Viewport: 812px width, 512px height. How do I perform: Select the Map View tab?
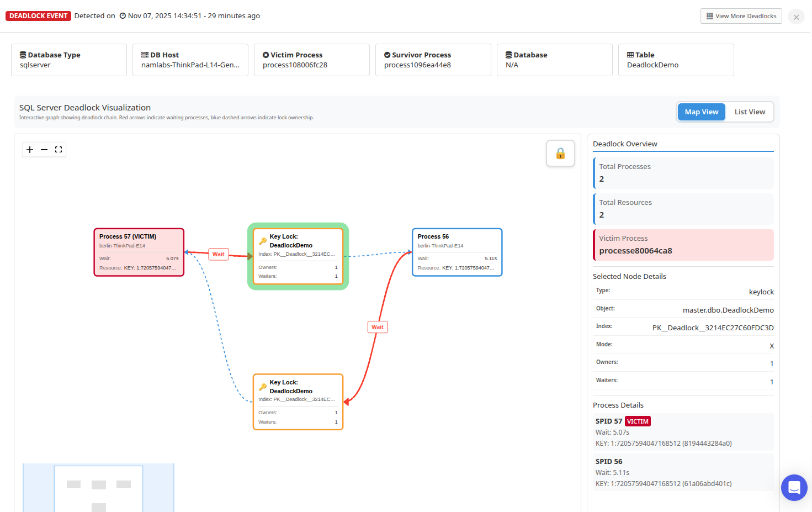tap(701, 112)
